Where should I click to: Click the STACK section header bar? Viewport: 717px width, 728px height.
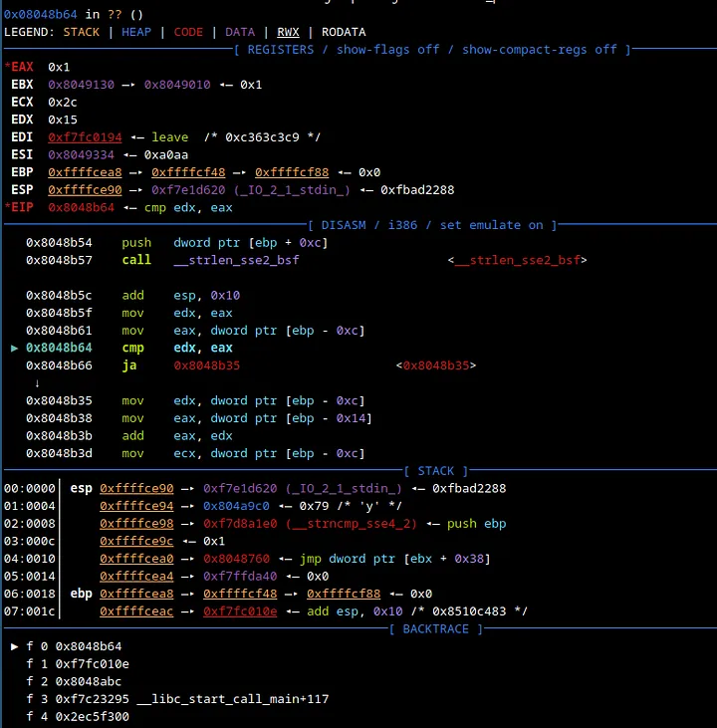pyautogui.click(x=435, y=471)
